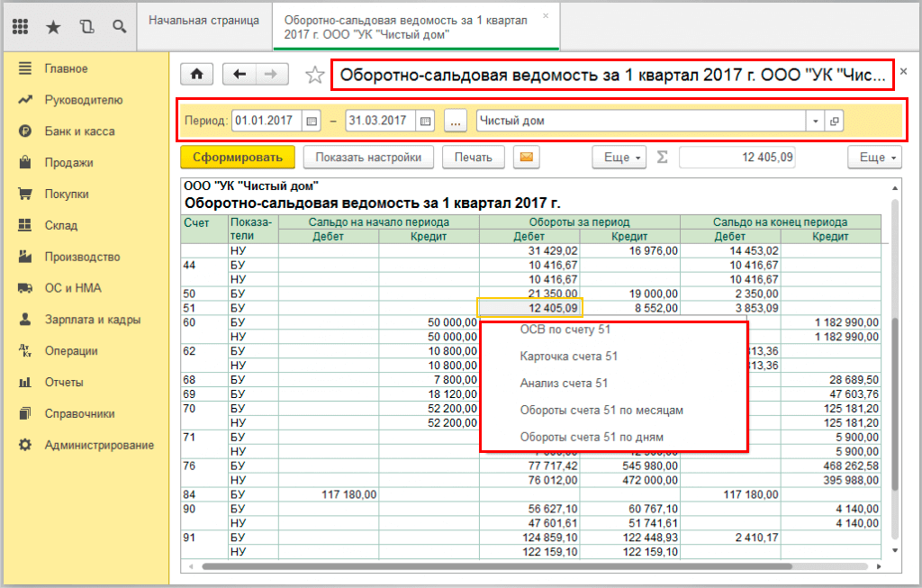Image resolution: width=922 pixels, height=588 pixels.
Task: Click Печать button
Action: click(473, 157)
